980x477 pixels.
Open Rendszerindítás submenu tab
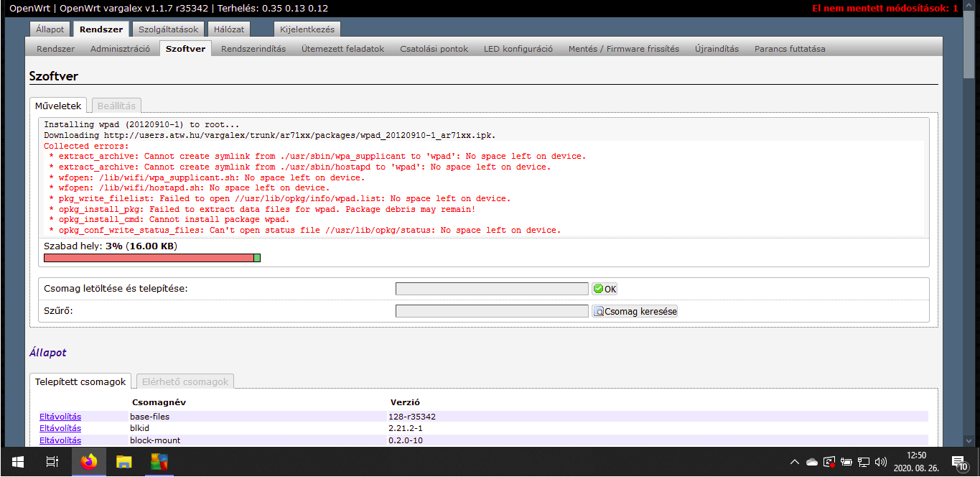(x=253, y=49)
